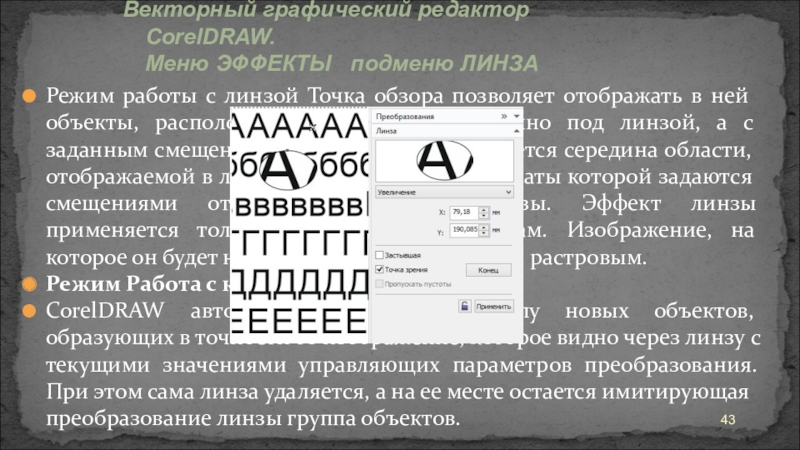The image size is (800, 450).
Task: Click the Преобразования panel title
Action: 405,116
